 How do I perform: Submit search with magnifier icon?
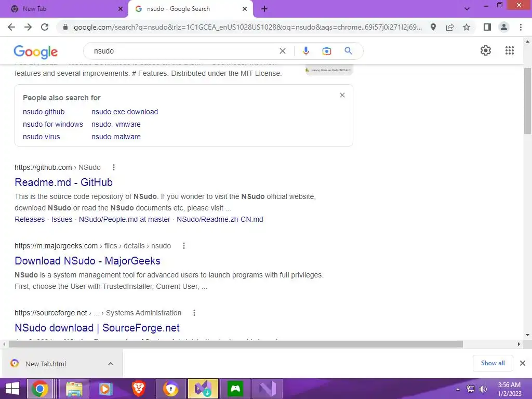point(348,51)
